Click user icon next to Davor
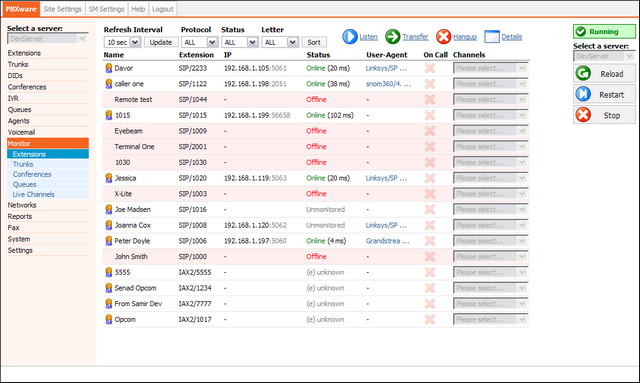The height and width of the screenshot is (383, 640). click(109, 68)
